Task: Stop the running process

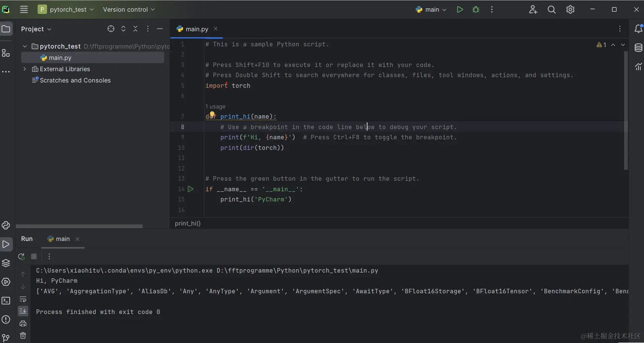Action: 34,256
